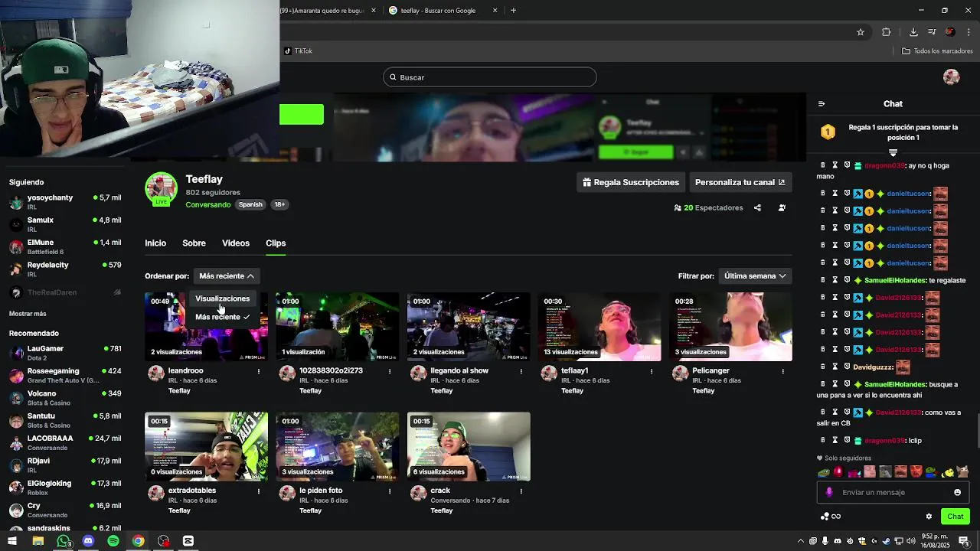
Task: Open the taskbar notification center icon
Action: [x=964, y=541]
